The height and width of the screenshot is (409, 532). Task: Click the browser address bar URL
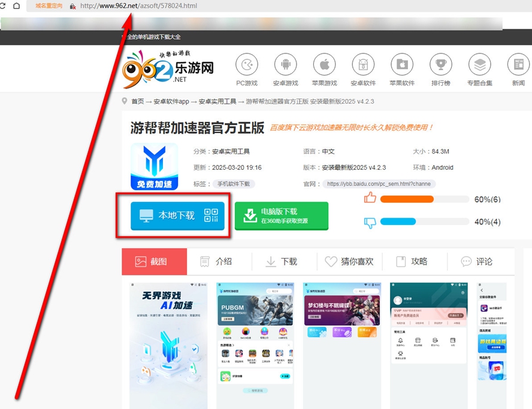[x=138, y=6]
